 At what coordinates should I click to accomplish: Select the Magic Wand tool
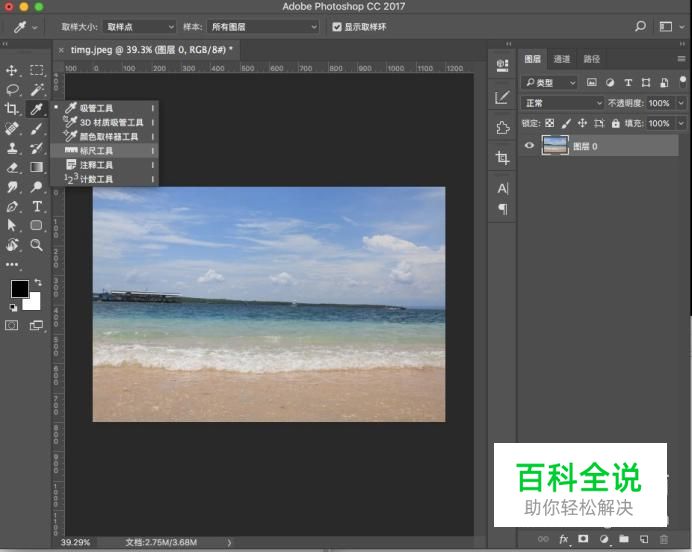(x=37, y=89)
